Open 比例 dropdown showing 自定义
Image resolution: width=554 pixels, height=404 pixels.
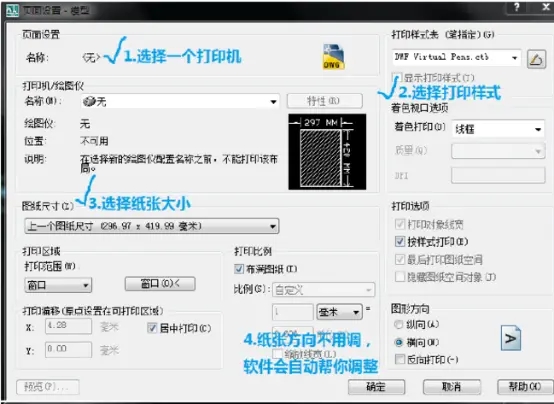323,290
